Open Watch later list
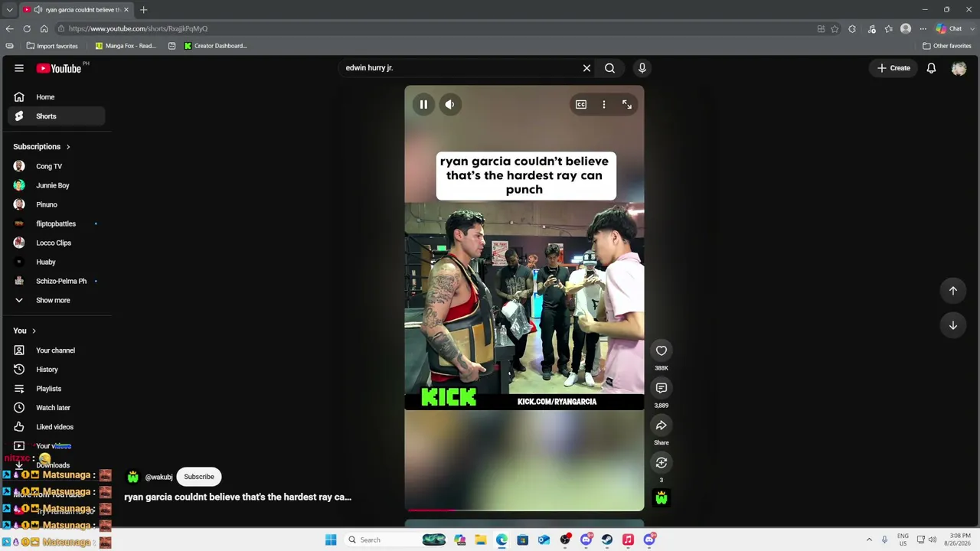 (x=56, y=408)
